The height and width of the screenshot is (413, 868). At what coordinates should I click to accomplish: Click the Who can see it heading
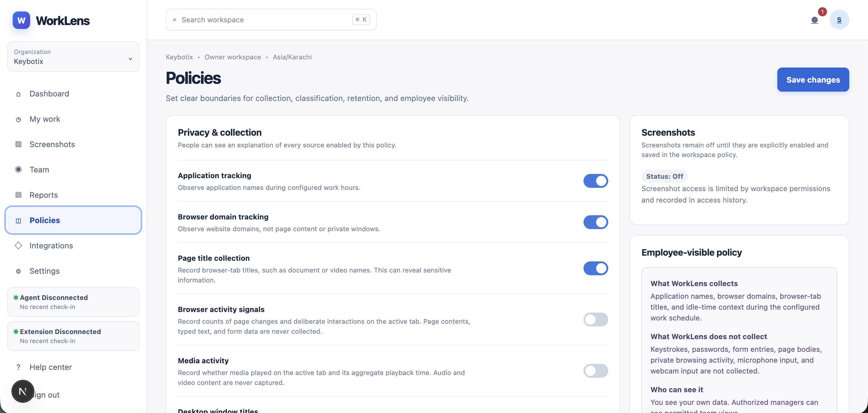[677, 390]
